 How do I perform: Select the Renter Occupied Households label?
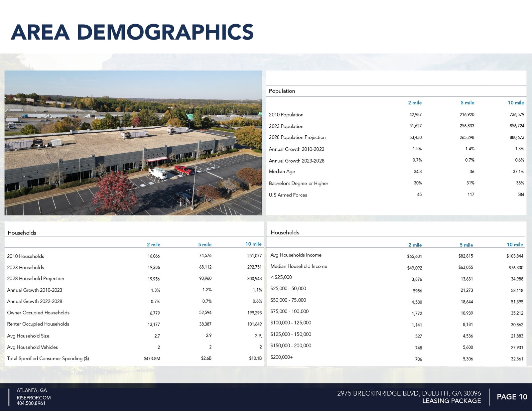(x=38, y=324)
